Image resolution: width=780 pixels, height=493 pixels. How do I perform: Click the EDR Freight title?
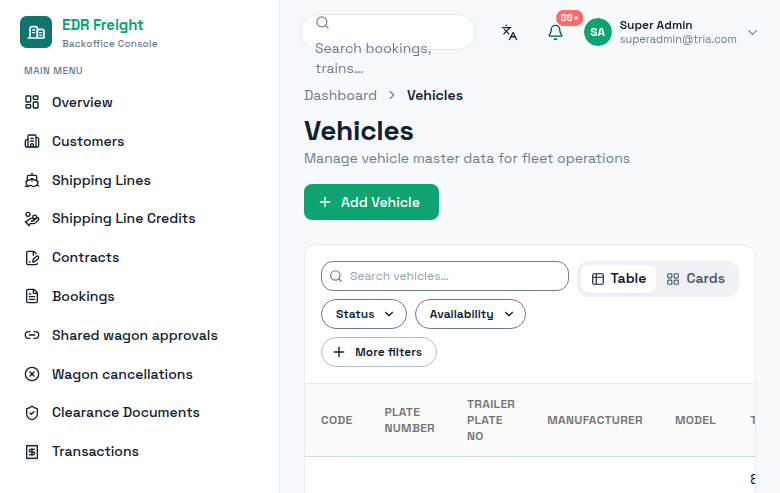pyautogui.click(x=102, y=25)
